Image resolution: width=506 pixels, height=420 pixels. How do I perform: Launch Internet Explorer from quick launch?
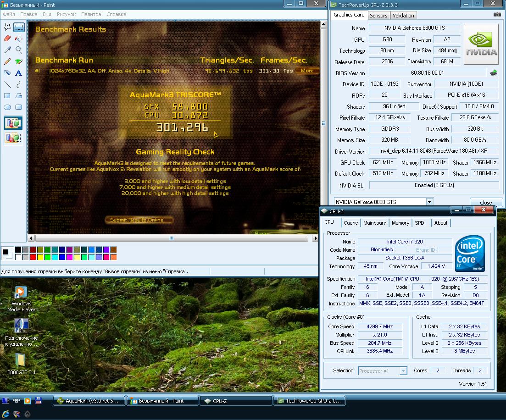pos(6,414)
